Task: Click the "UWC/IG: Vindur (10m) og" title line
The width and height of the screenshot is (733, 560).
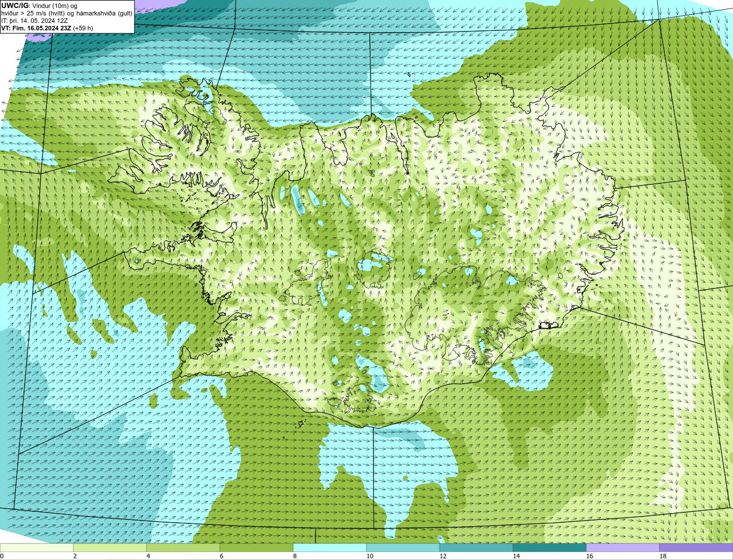Action: 40,5
